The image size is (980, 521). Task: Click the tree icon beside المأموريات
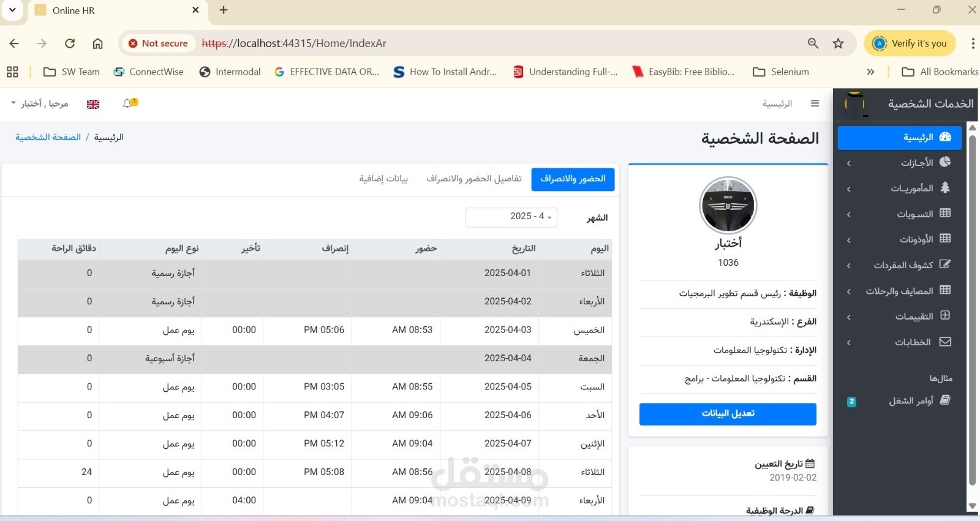(945, 187)
